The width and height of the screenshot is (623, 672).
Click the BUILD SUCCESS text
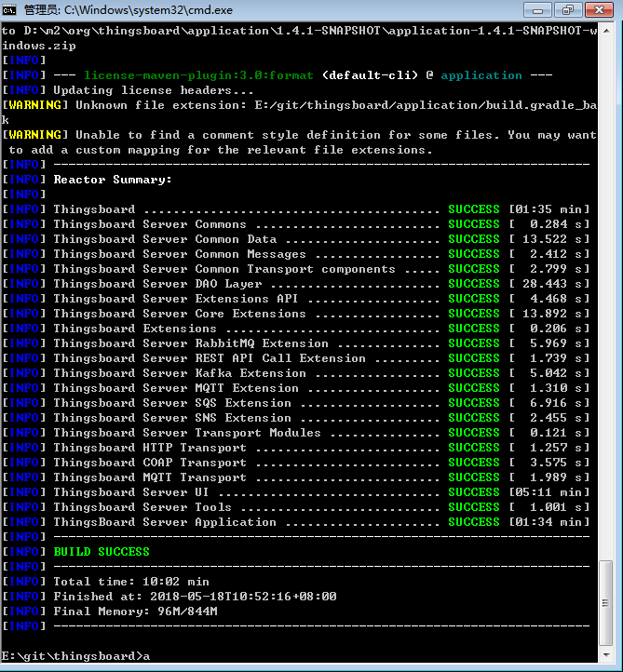click(x=102, y=552)
